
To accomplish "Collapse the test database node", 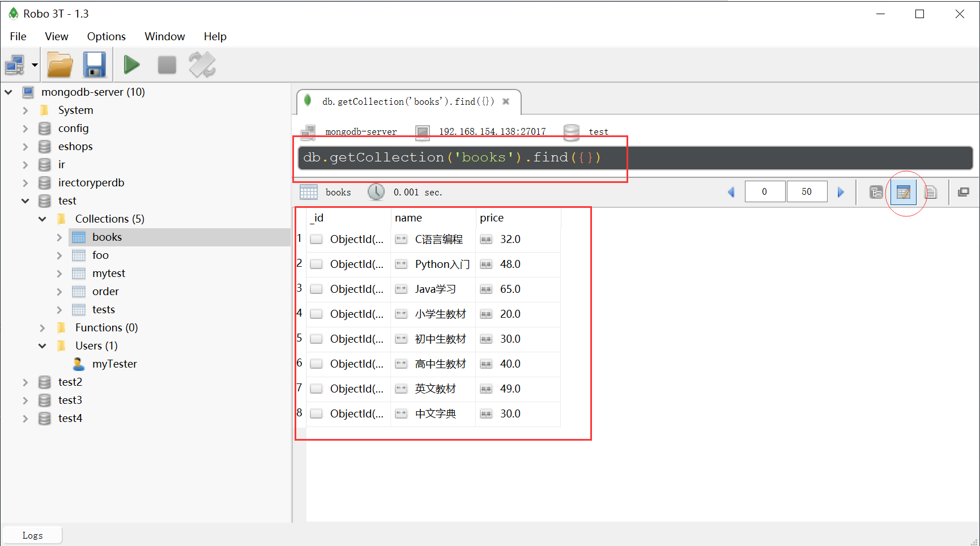I will coord(25,201).
